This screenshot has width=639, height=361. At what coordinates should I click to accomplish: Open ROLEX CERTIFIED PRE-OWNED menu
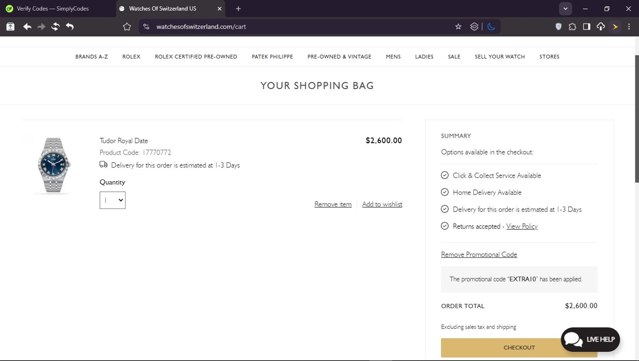[196, 57]
